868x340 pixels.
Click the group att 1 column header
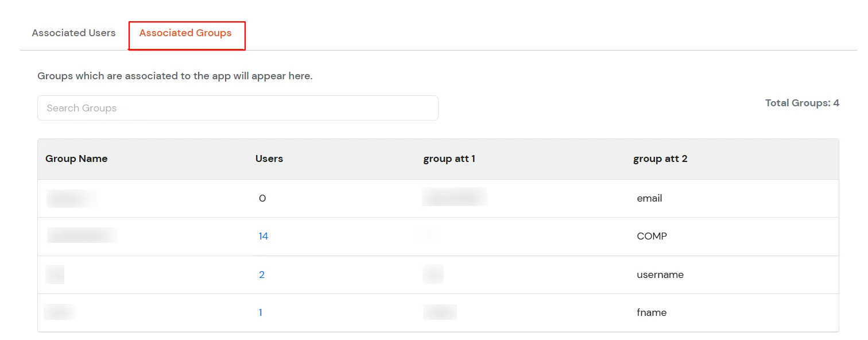click(x=449, y=159)
